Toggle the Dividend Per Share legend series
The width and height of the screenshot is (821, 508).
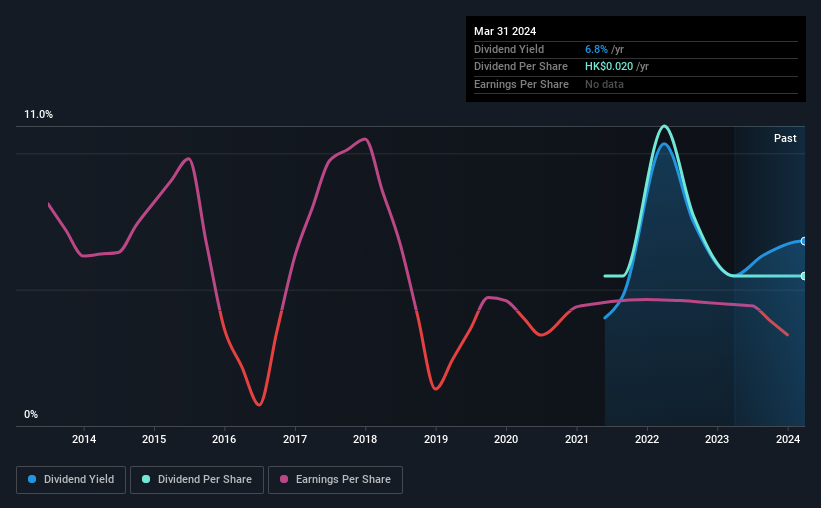197,480
